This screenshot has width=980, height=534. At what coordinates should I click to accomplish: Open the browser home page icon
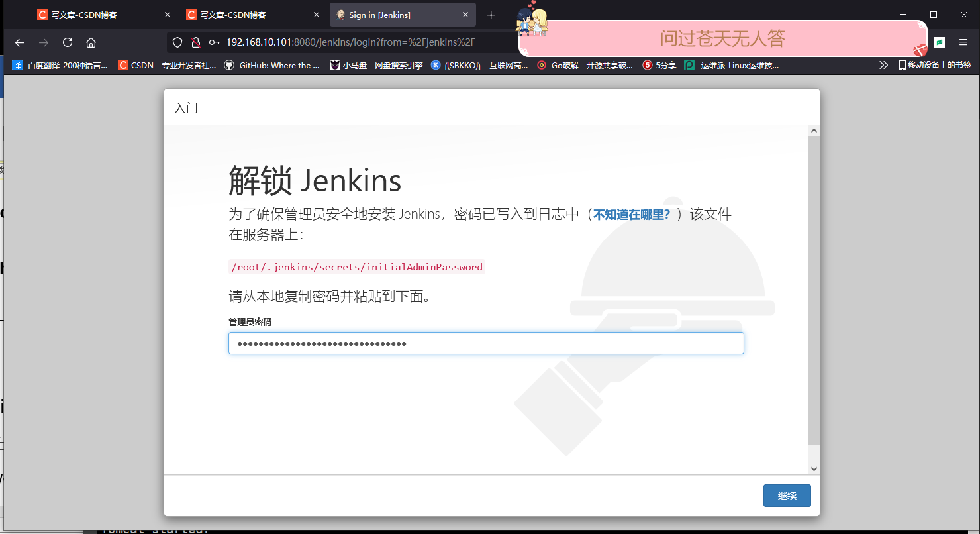point(92,41)
